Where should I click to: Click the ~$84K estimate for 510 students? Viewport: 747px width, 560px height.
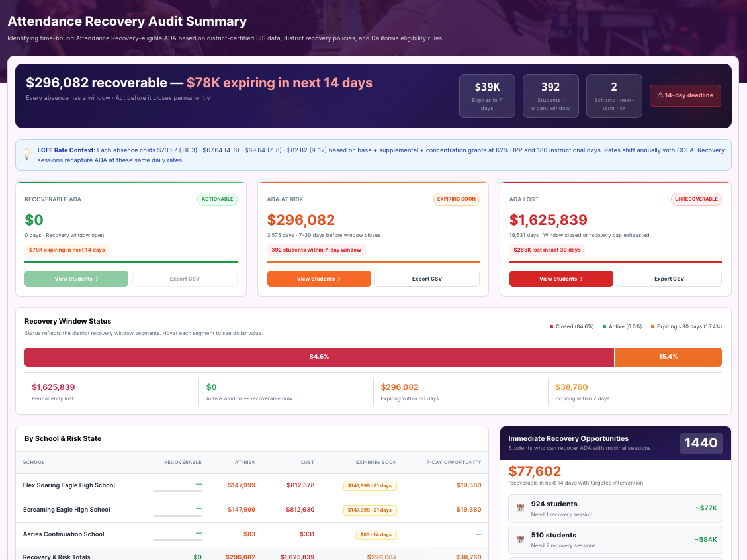[x=705, y=539]
